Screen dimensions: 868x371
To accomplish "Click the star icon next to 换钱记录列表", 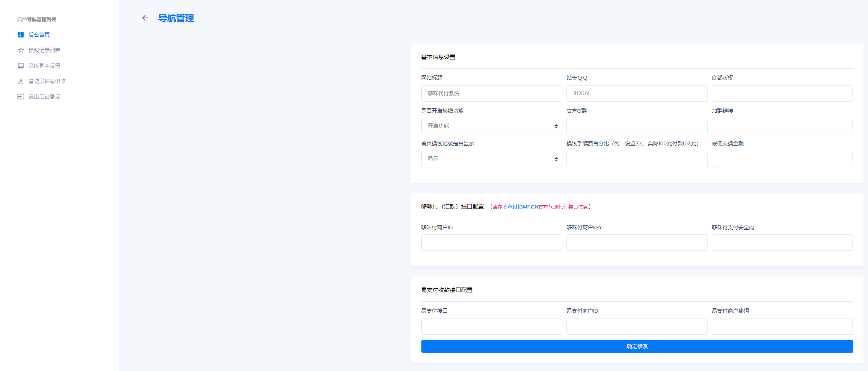I will [21, 50].
